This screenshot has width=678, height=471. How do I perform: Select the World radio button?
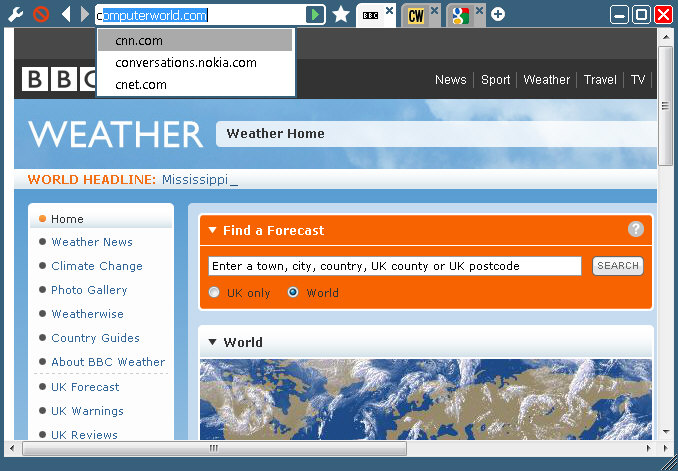(293, 293)
